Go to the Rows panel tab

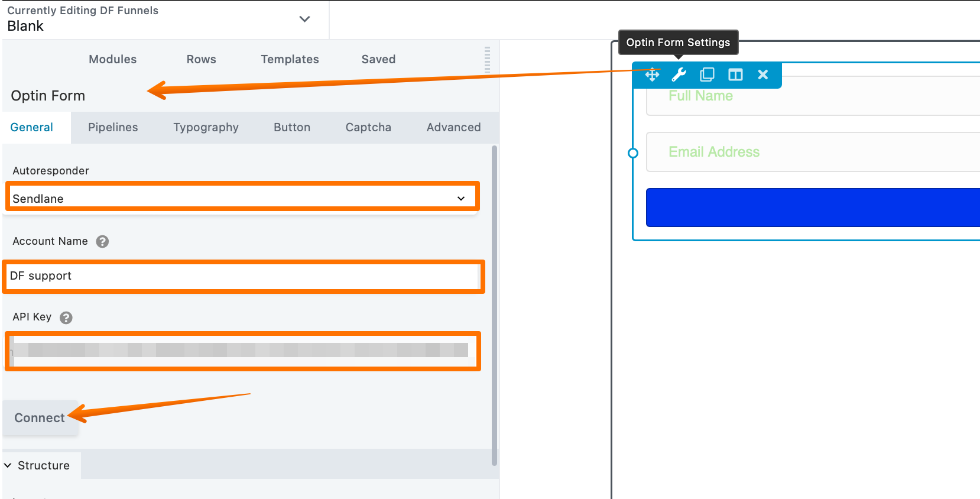coord(202,59)
